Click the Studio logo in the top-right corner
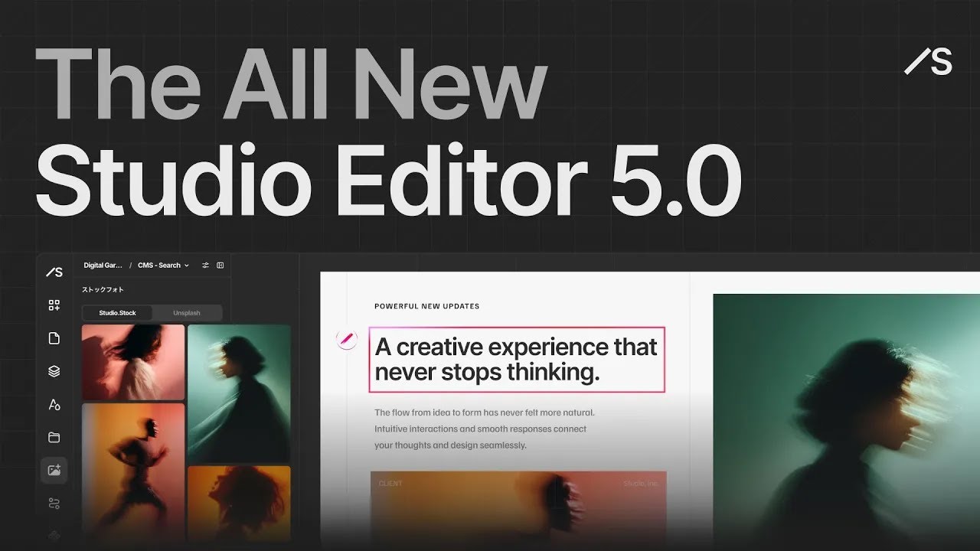The width and height of the screenshot is (980, 551). [928, 61]
